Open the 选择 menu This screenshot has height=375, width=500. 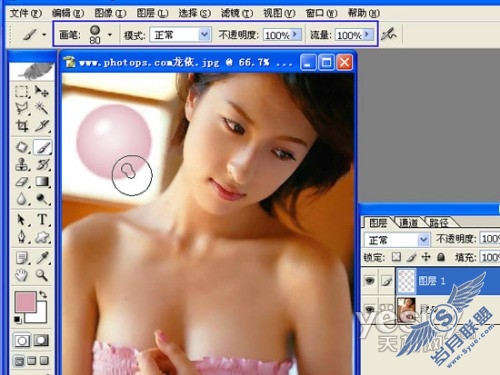point(195,13)
